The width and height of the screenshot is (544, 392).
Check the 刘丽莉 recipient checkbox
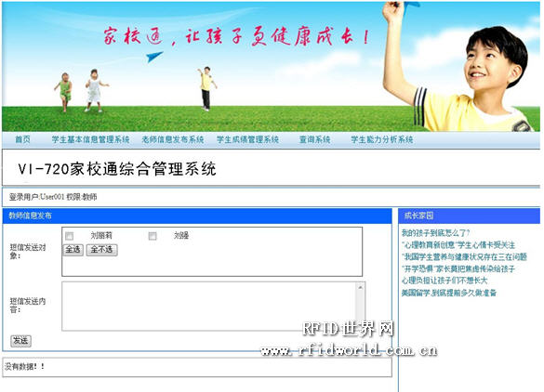coord(70,236)
